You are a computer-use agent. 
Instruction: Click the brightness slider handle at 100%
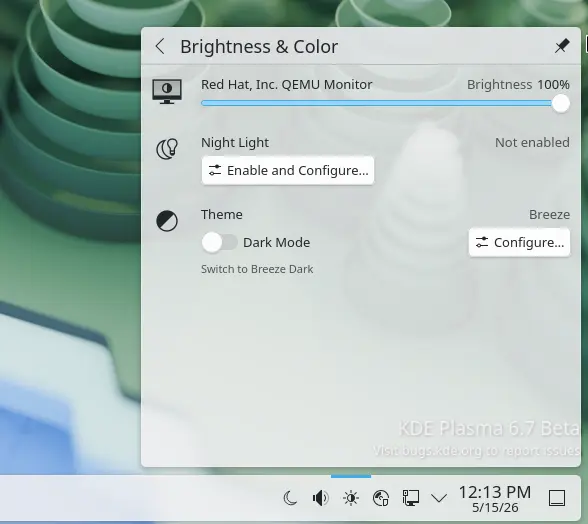[561, 104]
